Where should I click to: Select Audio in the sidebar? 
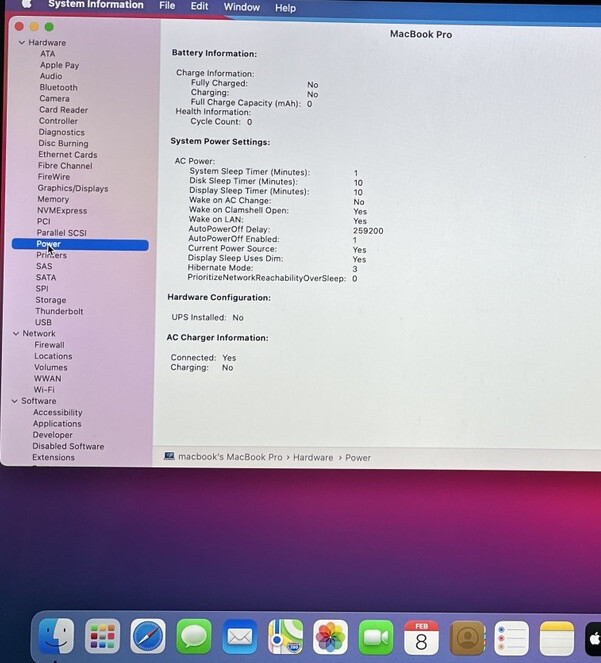point(51,76)
